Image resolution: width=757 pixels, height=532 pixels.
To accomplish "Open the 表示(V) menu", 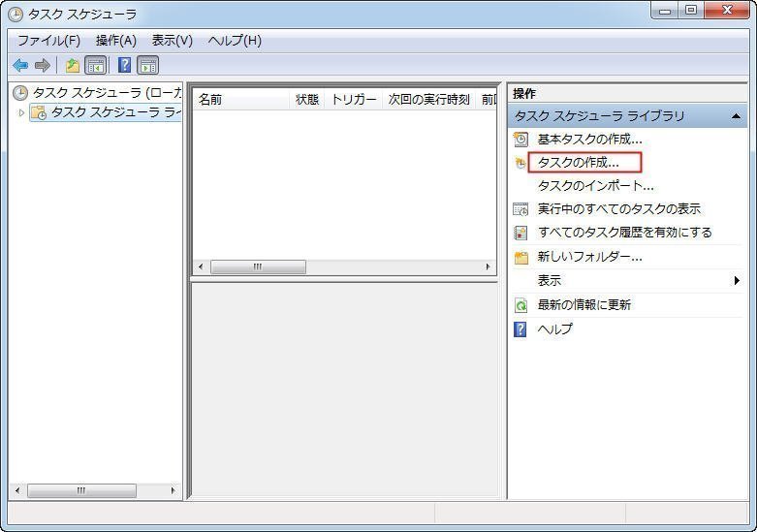I will (x=172, y=41).
